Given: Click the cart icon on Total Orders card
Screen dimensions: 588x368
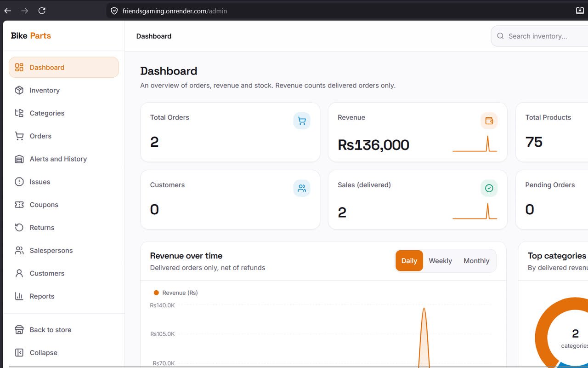Looking at the screenshot, I should tap(302, 121).
